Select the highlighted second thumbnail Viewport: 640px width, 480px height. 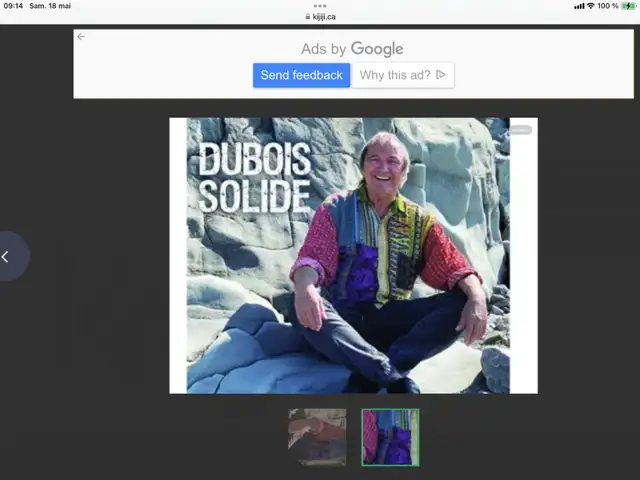pyautogui.click(x=390, y=437)
